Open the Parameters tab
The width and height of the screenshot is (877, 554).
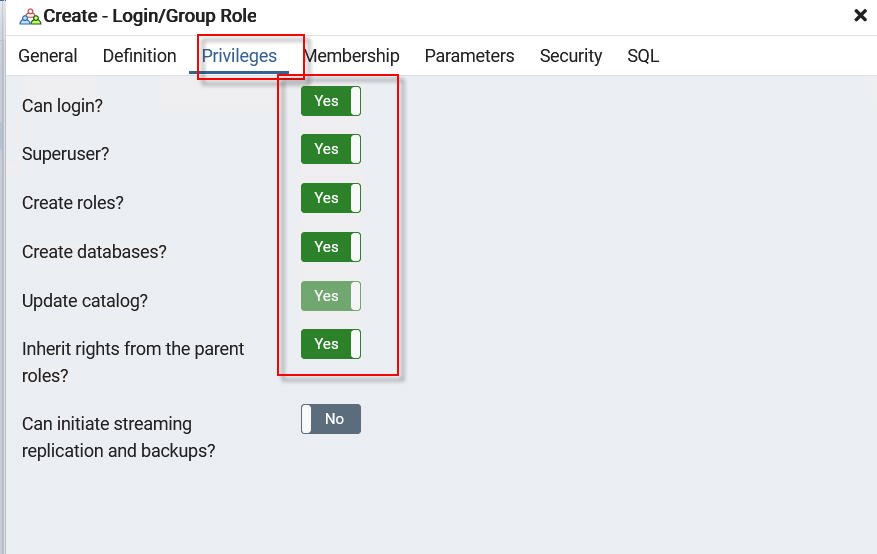click(x=469, y=56)
